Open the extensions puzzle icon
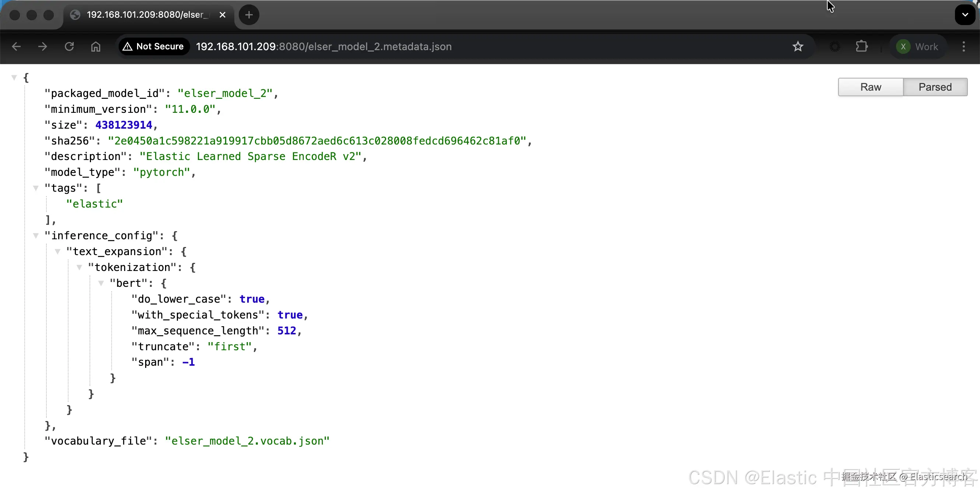980x494 pixels. click(x=861, y=46)
